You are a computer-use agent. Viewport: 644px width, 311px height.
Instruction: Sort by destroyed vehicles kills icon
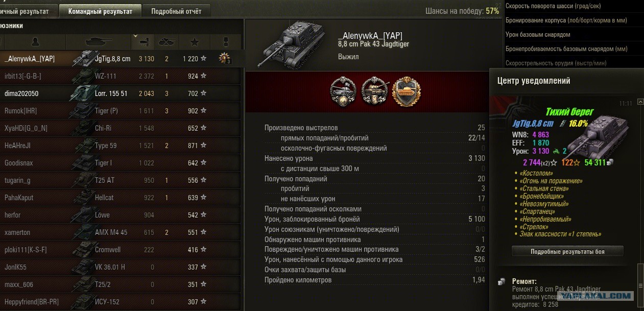pos(167,42)
